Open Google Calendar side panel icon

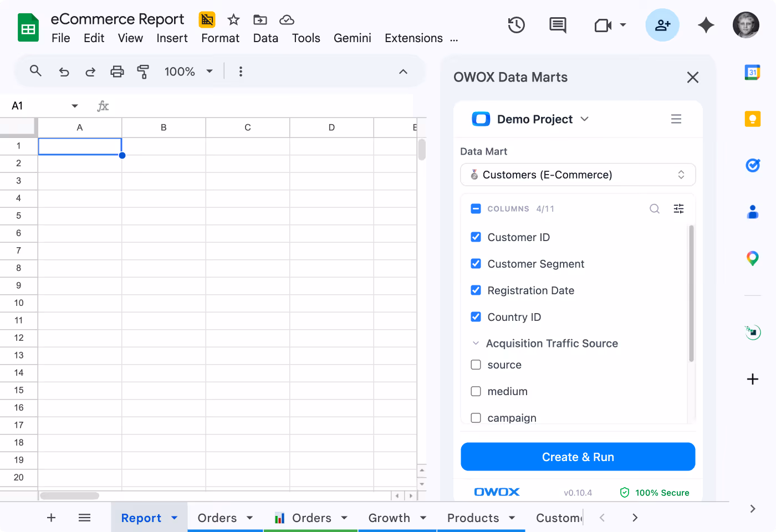(x=752, y=73)
